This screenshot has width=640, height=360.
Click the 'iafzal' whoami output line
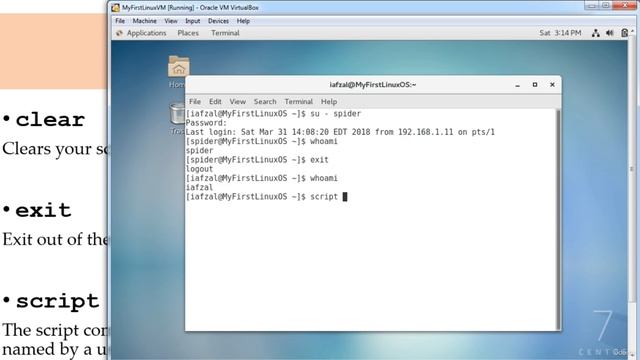[199, 187]
